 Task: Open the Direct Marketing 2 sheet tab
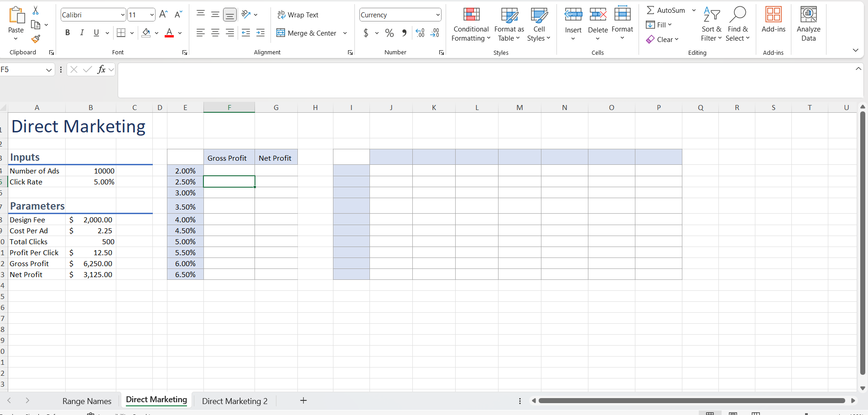pyautogui.click(x=235, y=401)
